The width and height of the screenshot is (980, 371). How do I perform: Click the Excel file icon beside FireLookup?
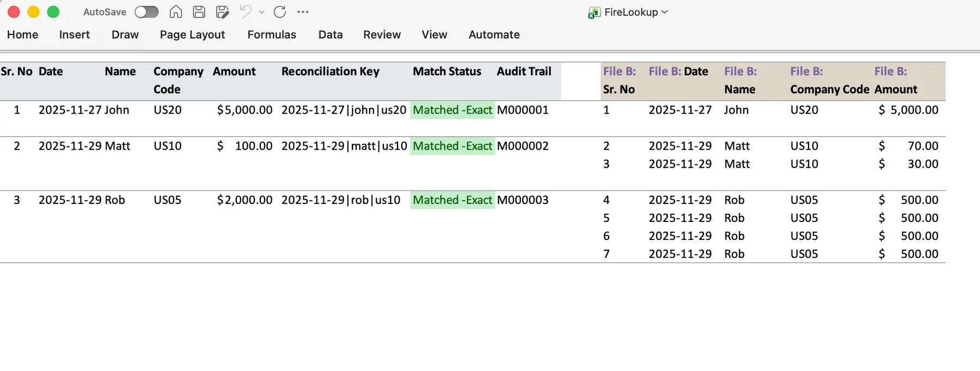(x=594, y=13)
